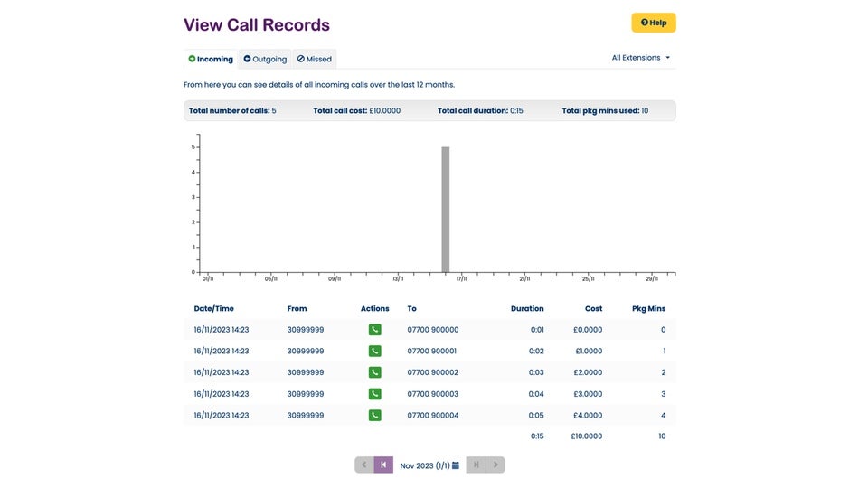Open the calendar icon next to Nov 2023

tap(456, 465)
